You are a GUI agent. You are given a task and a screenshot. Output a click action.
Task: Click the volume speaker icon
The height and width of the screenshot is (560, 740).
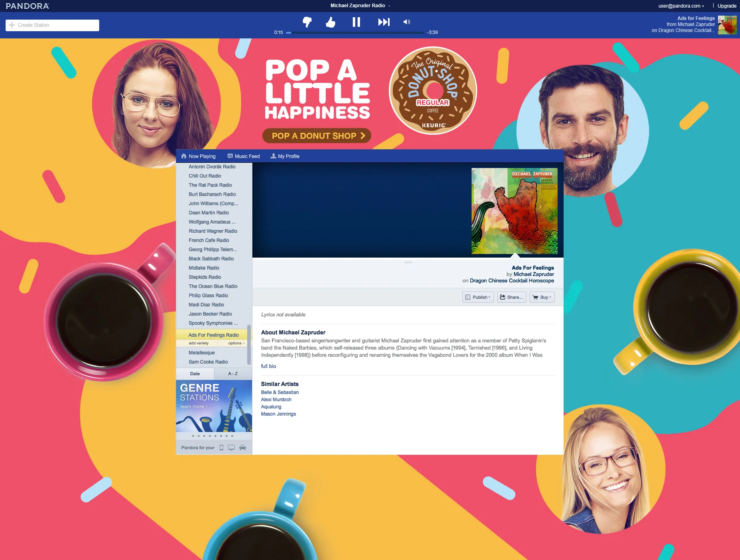pos(407,22)
